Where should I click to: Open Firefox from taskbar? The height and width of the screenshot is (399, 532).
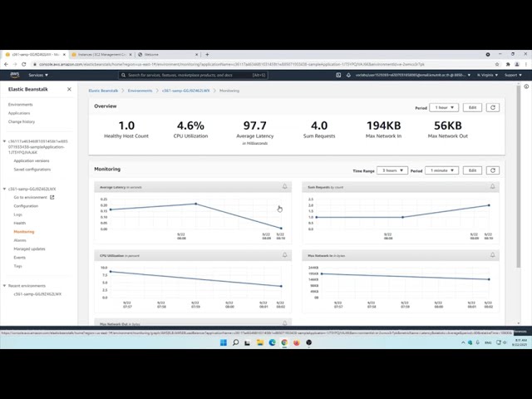tap(297, 342)
